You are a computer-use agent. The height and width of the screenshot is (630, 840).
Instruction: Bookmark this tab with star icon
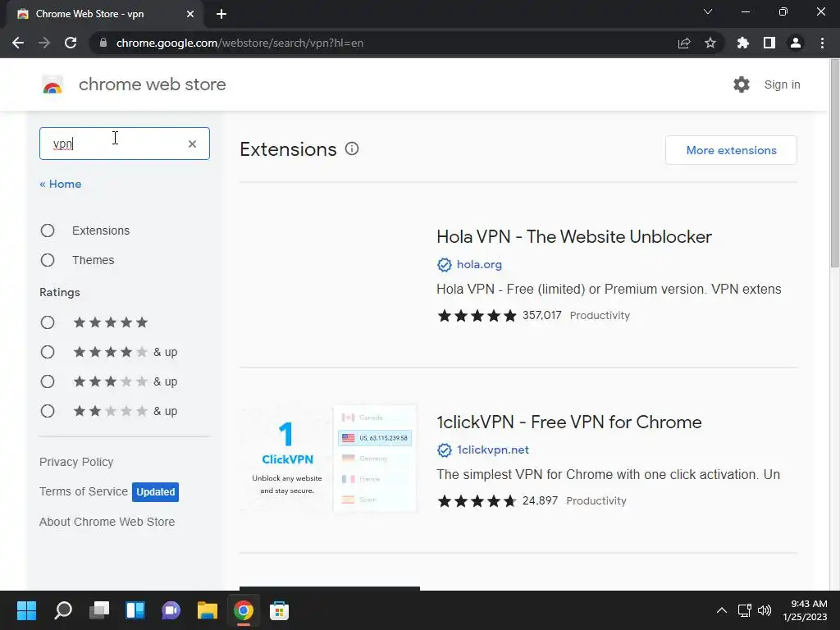[x=710, y=43]
